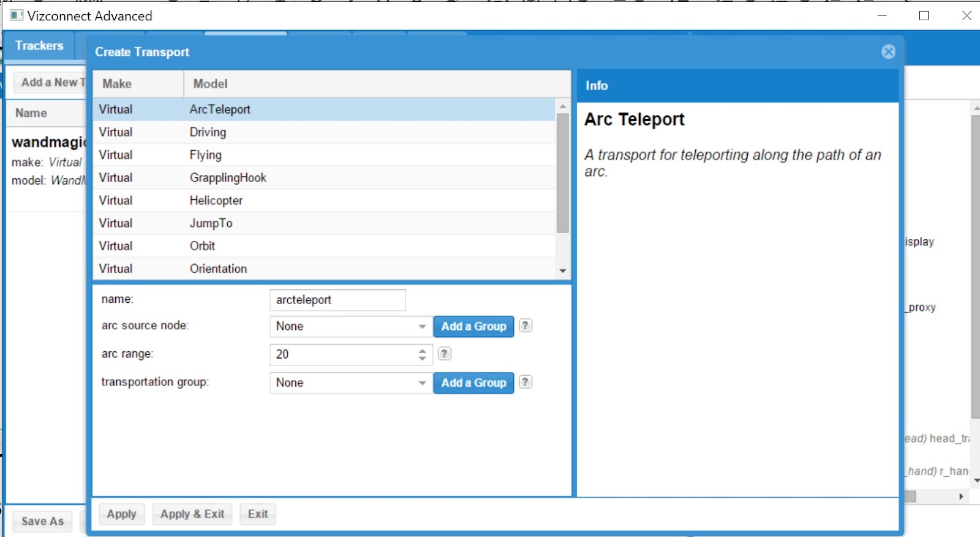This screenshot has width=980, height=537.
Task: Select the ArcTeleport model row
Action: click(325, 109)
